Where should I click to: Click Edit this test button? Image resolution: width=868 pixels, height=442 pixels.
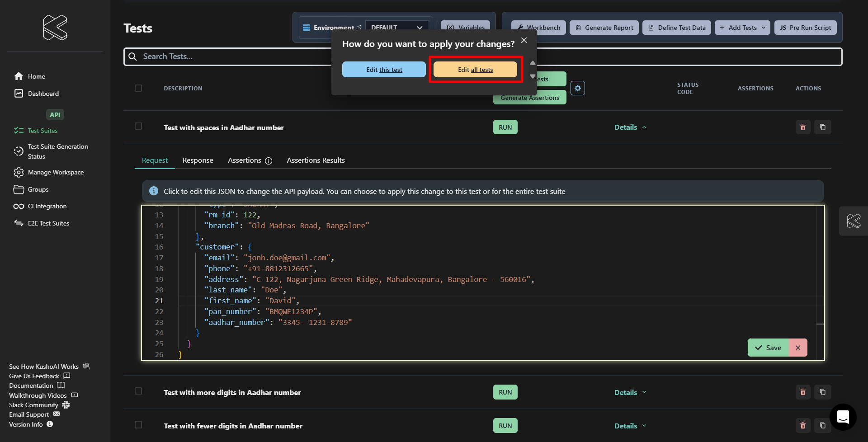click(384, 70)
